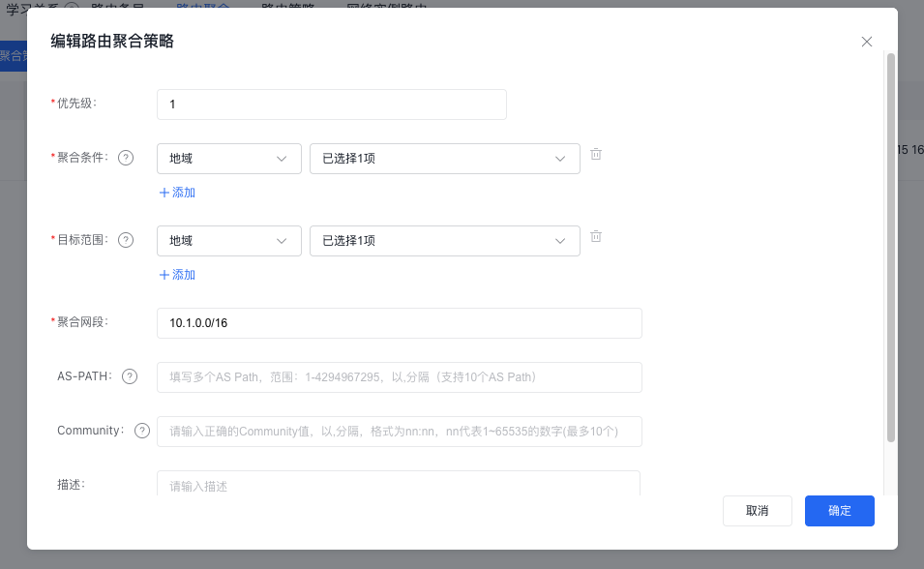The width and height of the screenshot is (924, 569).
Task: Delete the 目标范围 row with trash icon
Action: point(596,236)
